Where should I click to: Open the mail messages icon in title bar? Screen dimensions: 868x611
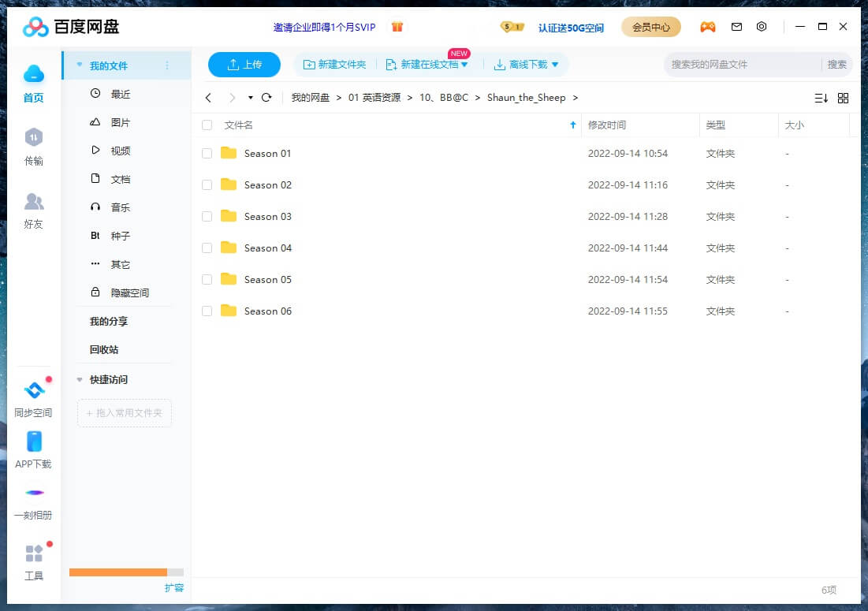coord(736,27)
